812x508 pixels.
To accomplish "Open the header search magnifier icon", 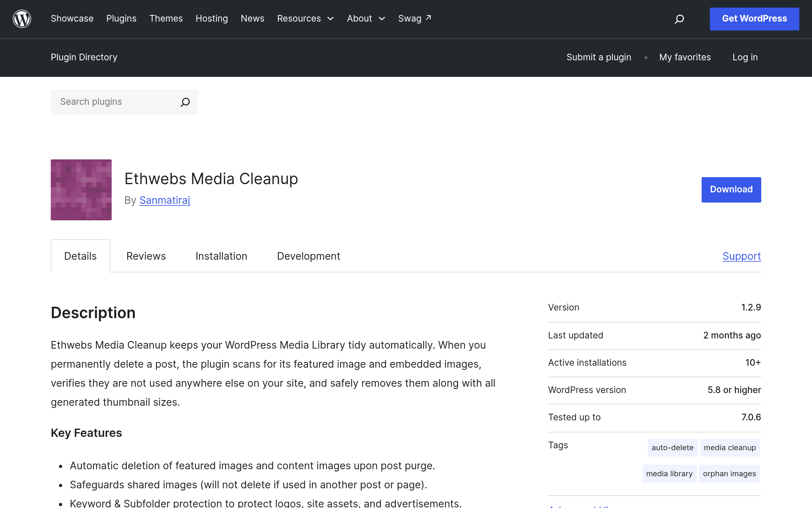I will tap(679, 19).
